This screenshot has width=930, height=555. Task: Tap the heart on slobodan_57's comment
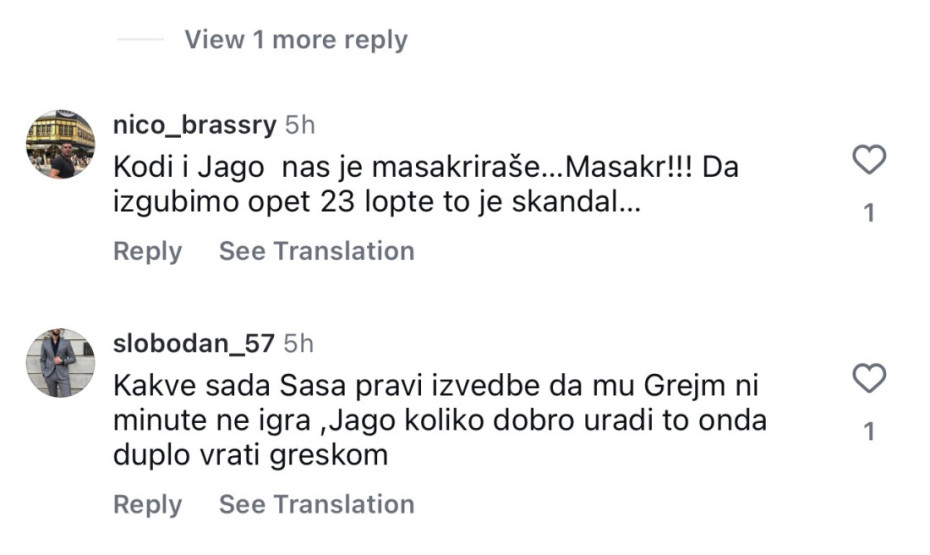[x=869, y=378]
